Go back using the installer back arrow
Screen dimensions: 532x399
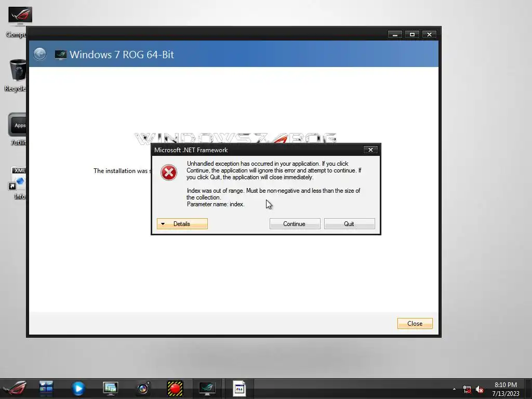[x=40, y=54]
